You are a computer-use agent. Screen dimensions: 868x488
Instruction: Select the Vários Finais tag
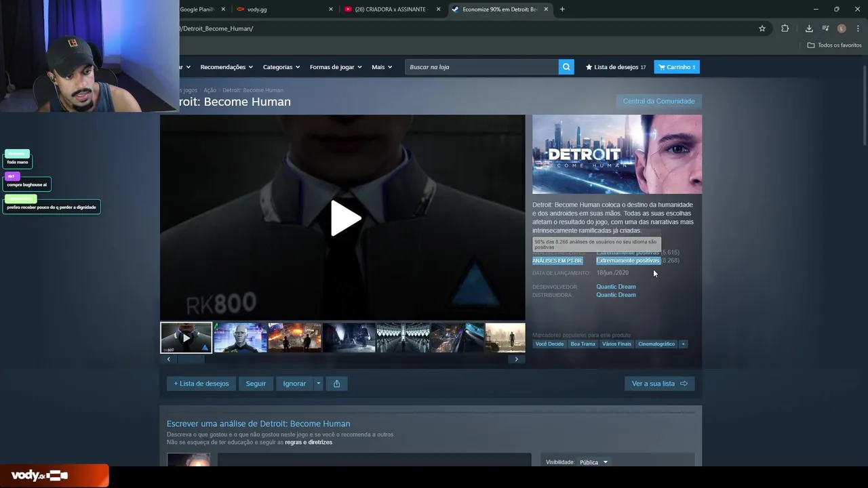(616, 344)
